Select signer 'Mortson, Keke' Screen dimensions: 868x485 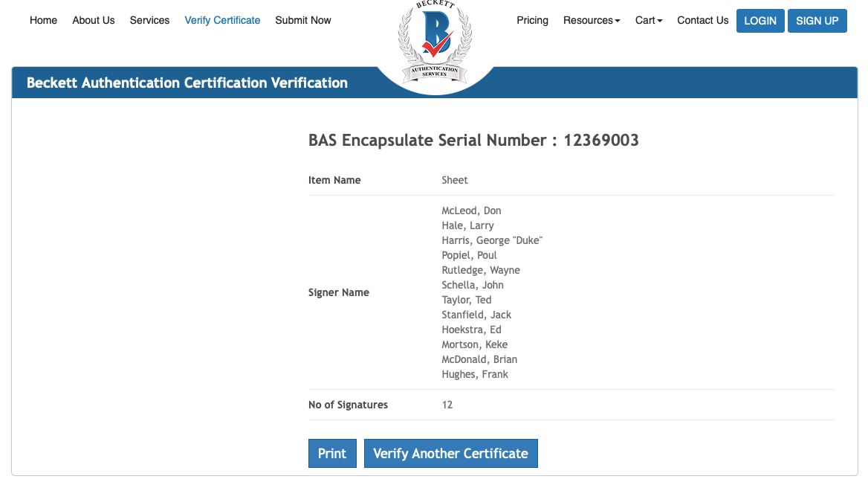click(474, 344)
